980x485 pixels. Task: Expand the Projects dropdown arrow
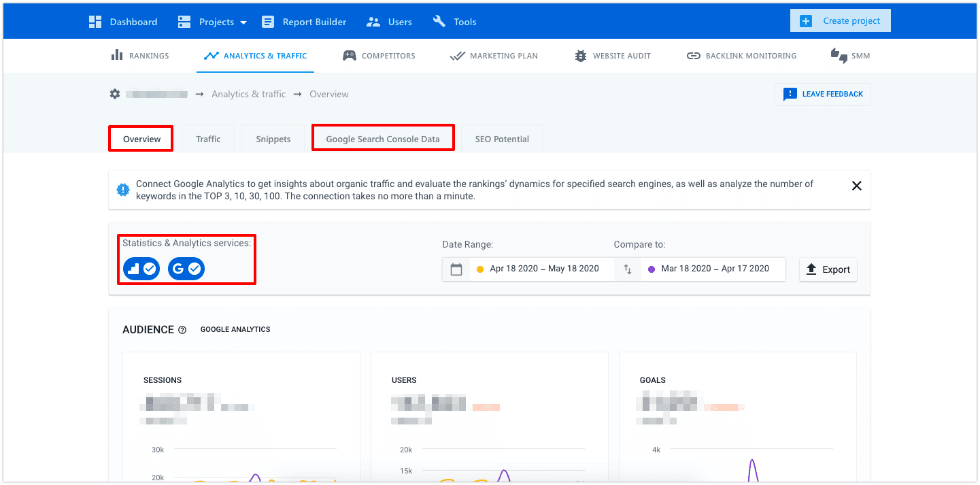click(x=243, y=22)
